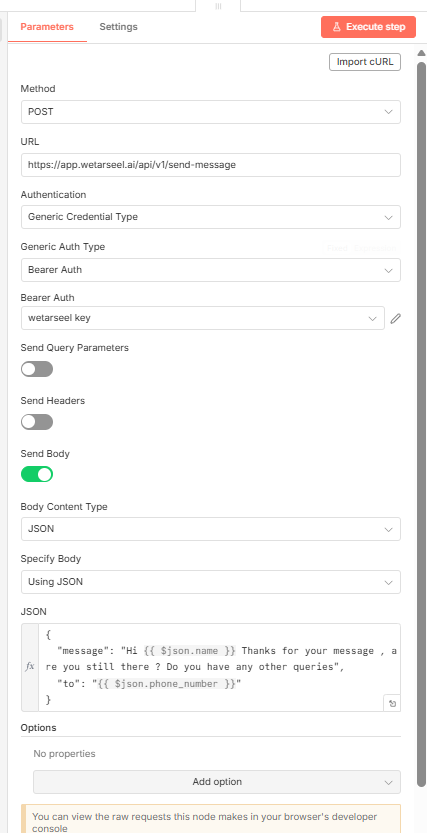Click the drag handle at the top of the panel

218,6
